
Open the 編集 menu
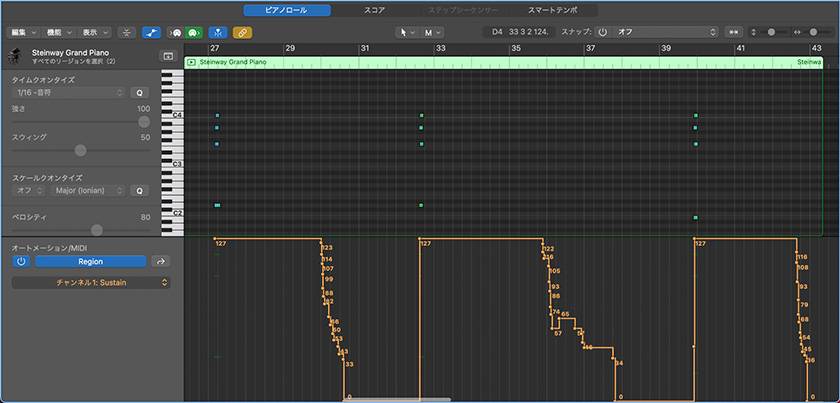[x=21, y=32]
